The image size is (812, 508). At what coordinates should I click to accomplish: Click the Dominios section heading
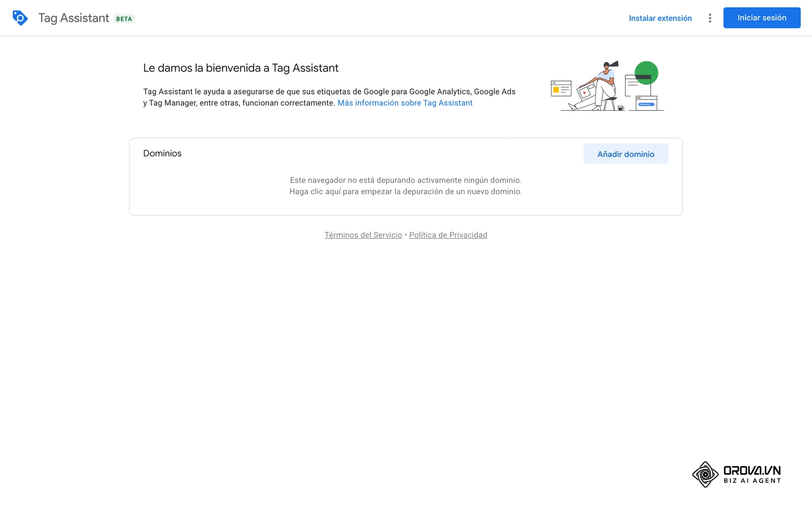(x=162, y=153)
